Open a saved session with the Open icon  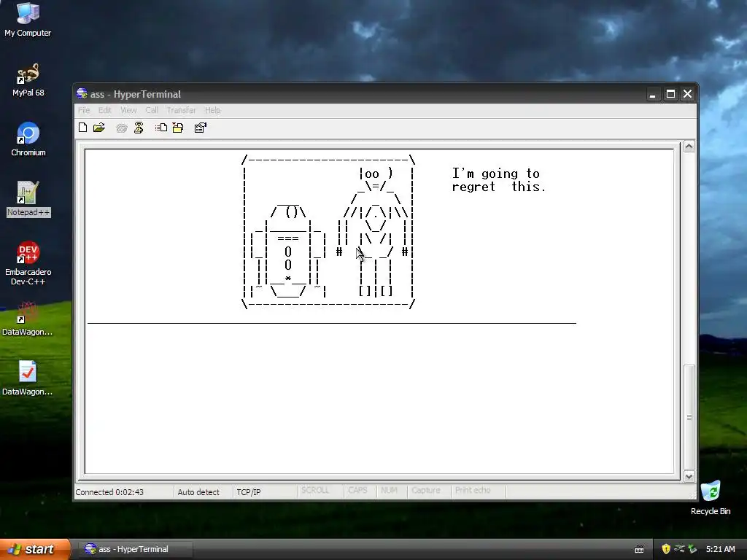pos(99,128)
